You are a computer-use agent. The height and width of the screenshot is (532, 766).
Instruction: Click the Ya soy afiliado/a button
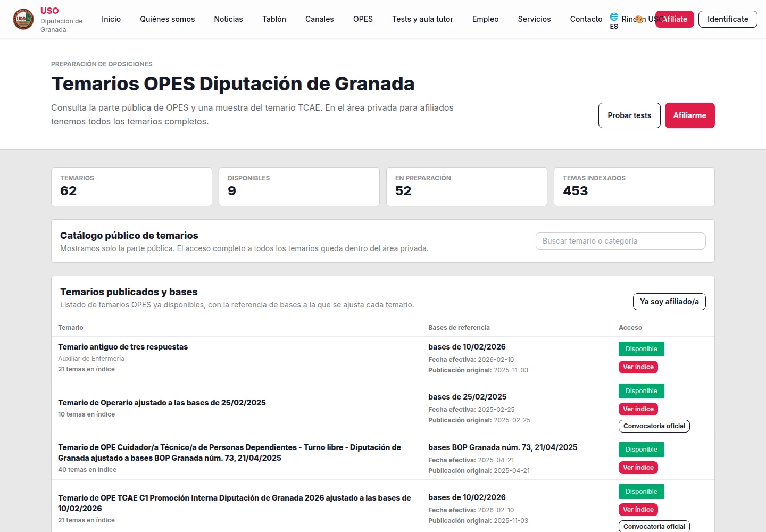[669, 302]
